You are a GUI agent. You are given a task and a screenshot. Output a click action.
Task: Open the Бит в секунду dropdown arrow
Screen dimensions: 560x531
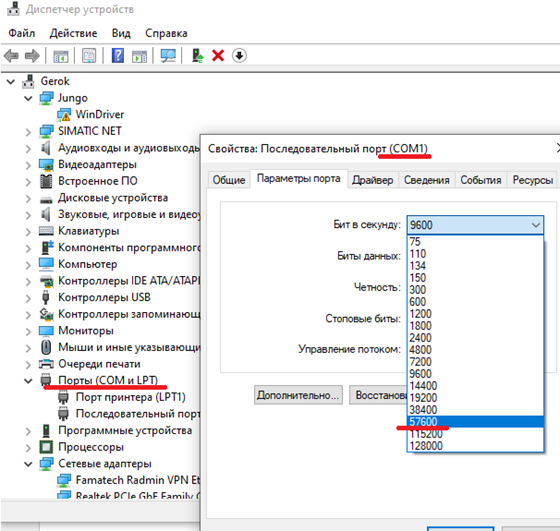tap(535, 225)
